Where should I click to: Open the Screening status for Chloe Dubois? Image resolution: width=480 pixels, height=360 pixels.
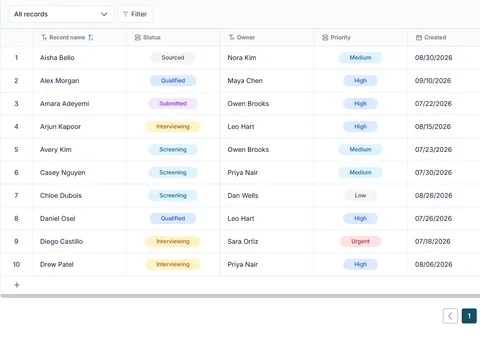click(173, 196)
